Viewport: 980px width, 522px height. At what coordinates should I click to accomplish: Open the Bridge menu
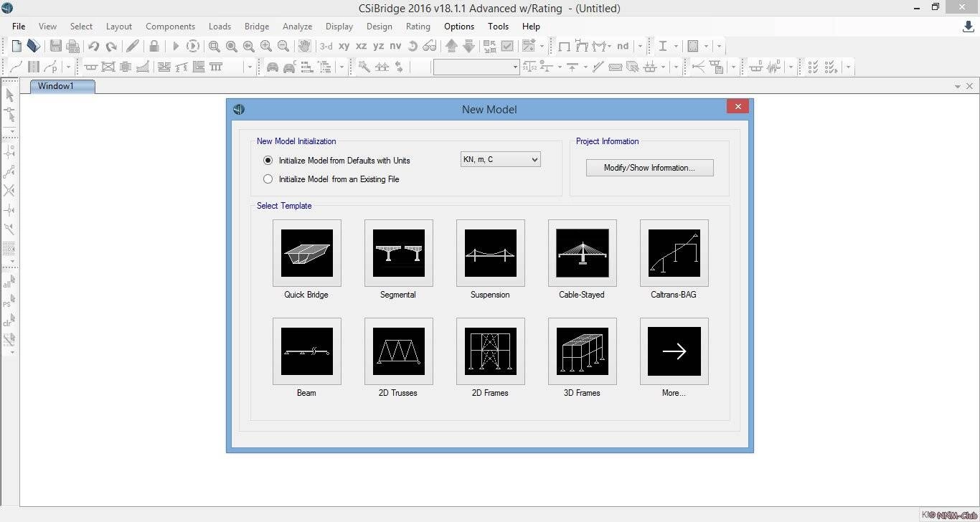pyautogui.click(x=257, y=27)
